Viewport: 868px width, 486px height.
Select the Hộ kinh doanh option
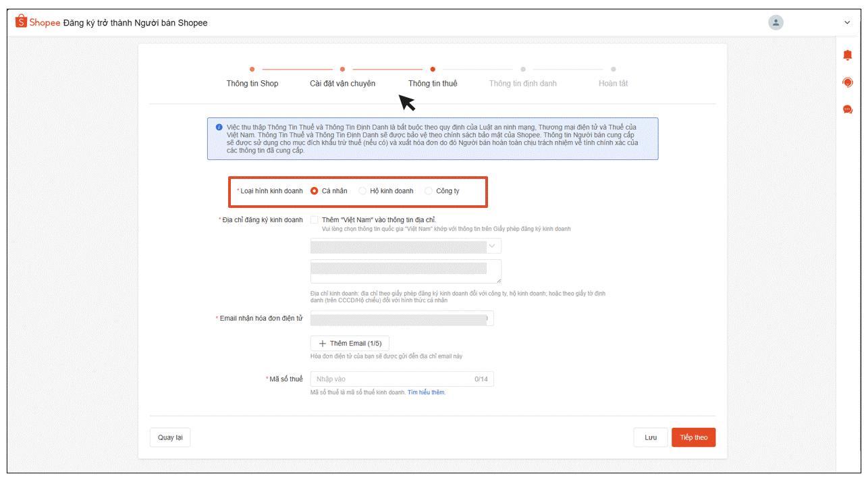pos(362,191)
